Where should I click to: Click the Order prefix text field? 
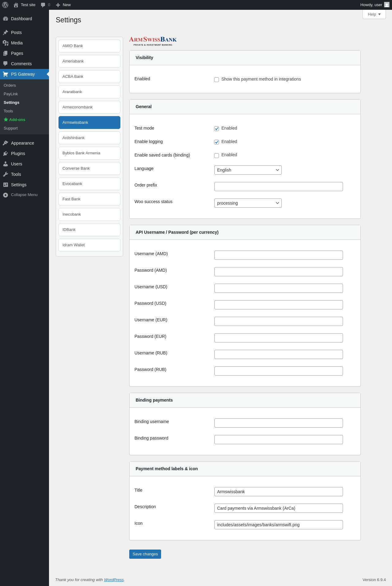click(x=278, y=187)
